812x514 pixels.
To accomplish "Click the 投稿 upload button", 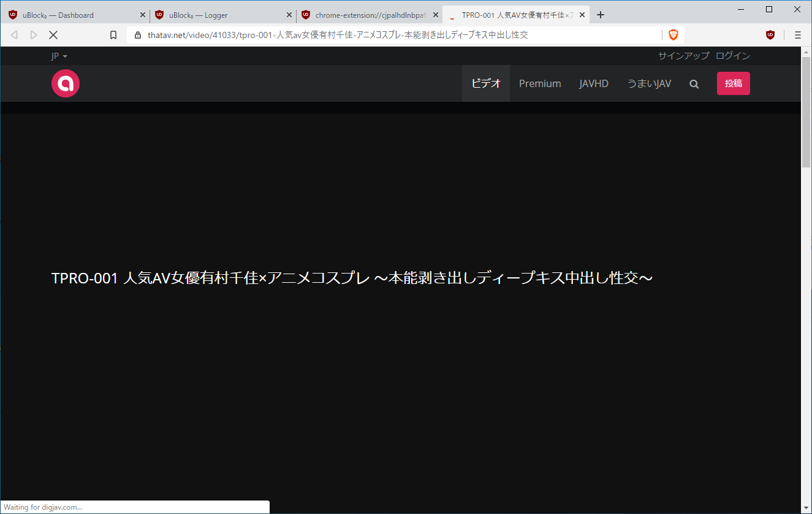I will point(733,83).
